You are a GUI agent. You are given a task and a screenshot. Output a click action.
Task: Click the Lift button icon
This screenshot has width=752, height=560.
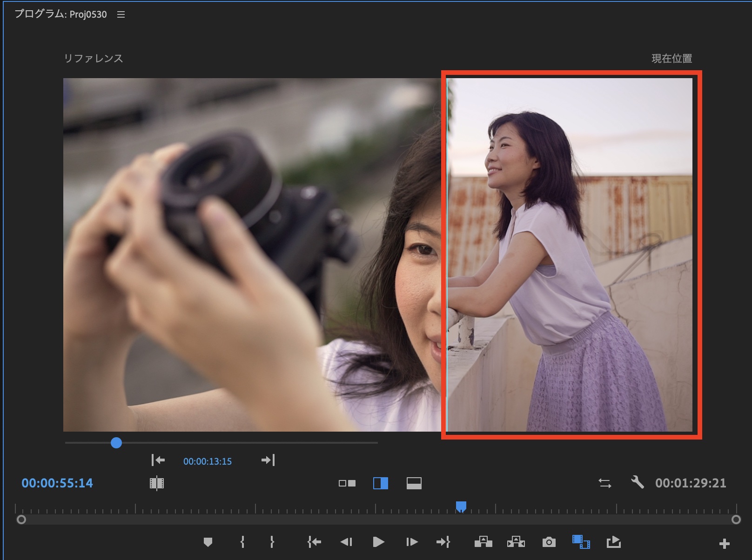tap(483, 542)
